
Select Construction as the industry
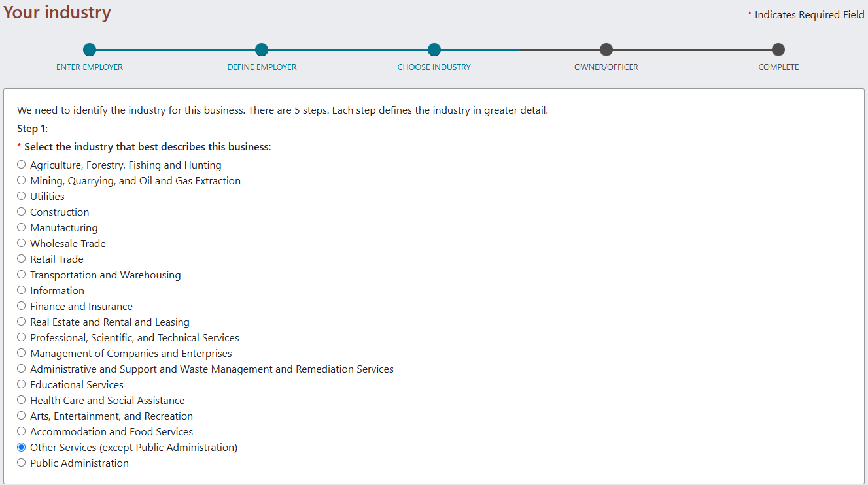[21, 211]
